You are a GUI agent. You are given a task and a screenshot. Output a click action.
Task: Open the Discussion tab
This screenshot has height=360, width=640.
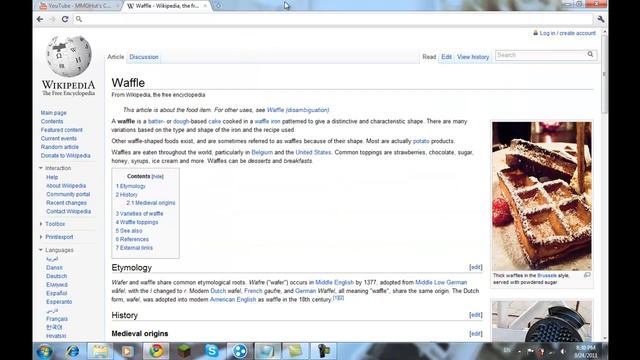coord(144,57)
